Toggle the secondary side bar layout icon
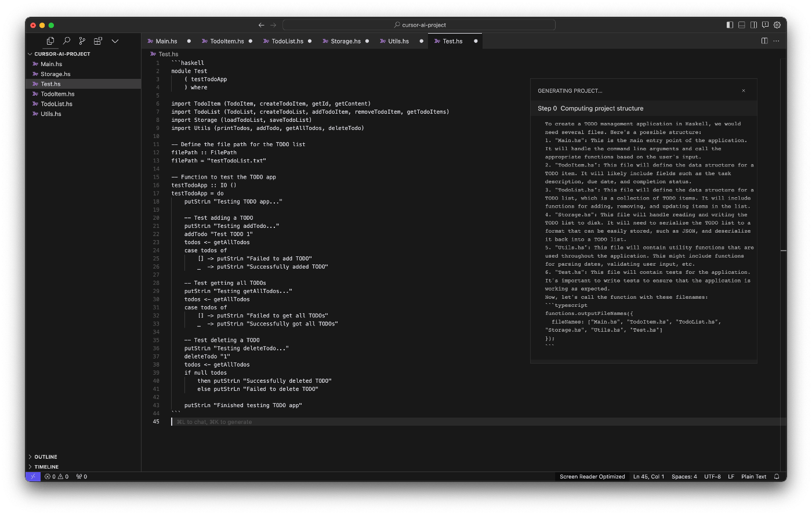The image size is (812, 515). (x=753, y=25)
